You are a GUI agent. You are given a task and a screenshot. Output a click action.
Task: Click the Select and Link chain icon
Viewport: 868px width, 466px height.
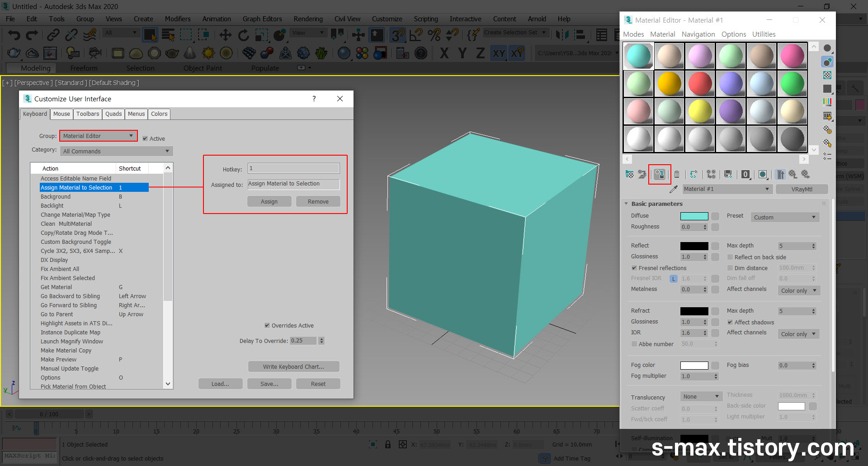[53, 34]
